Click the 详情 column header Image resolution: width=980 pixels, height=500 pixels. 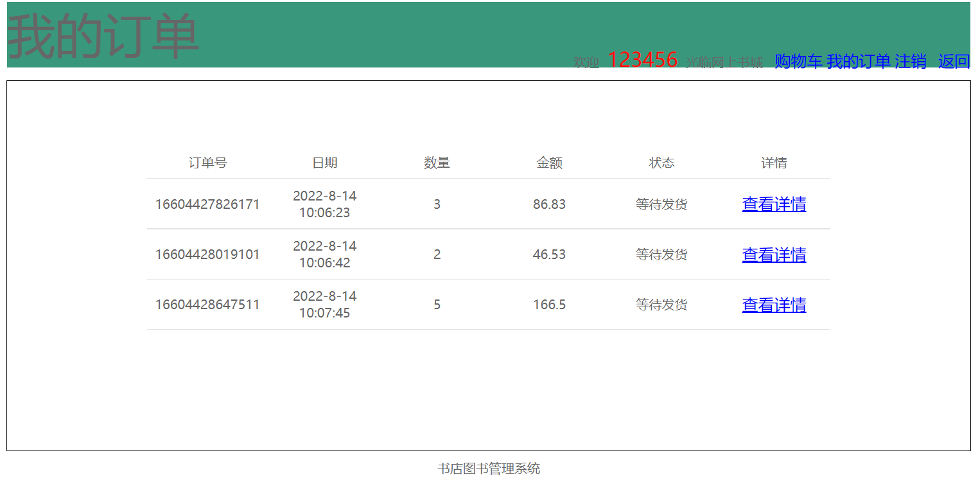click(x=774, y=163)
